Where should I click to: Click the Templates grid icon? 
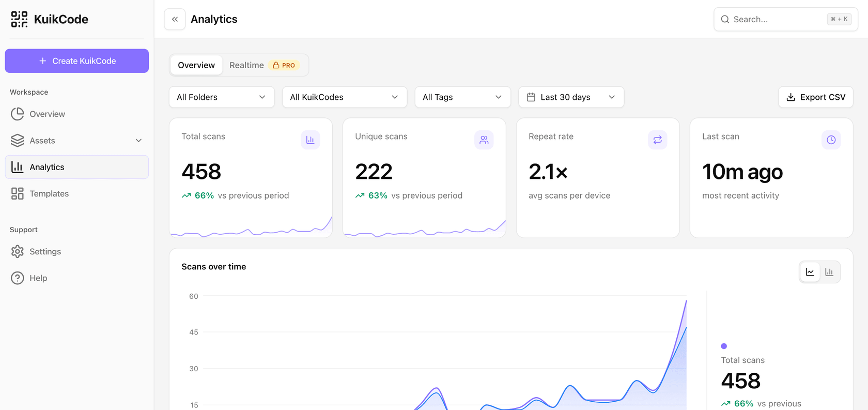[x=18, y=193]
